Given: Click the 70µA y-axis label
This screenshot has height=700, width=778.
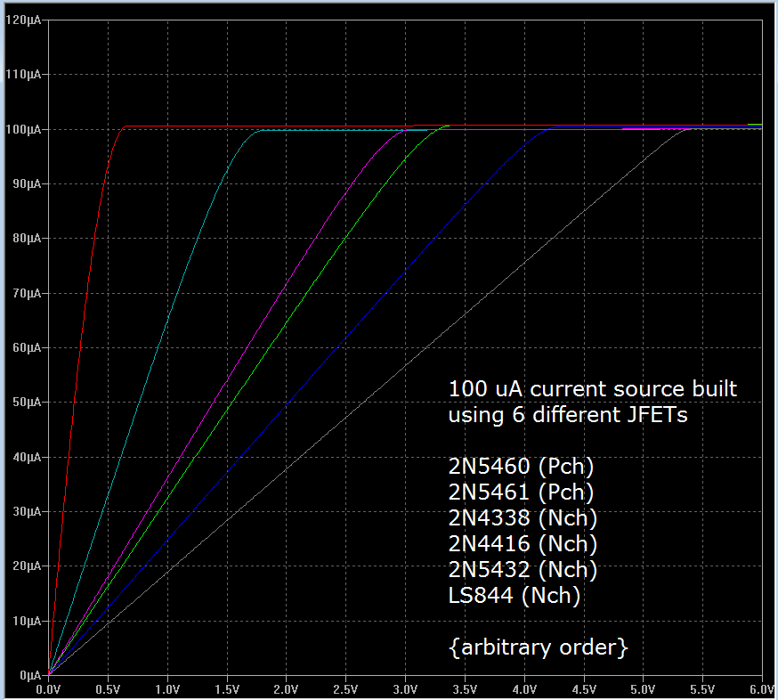Looking at the screenshot, I should [27, 293].
